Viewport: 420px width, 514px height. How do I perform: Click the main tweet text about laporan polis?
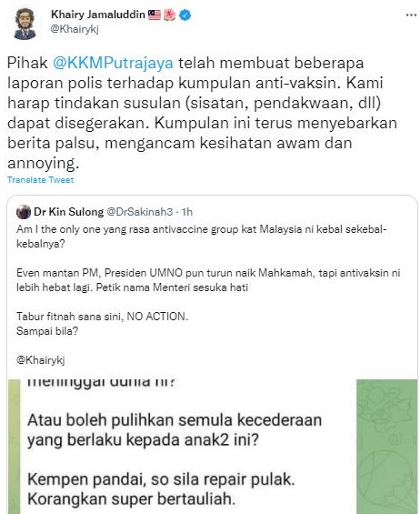click(x=202, y=113)
